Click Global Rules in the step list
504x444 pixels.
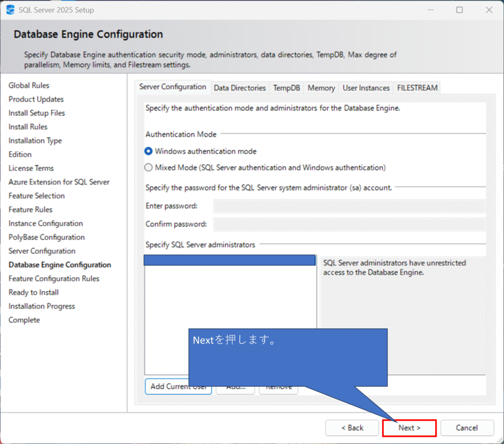point(29,86)
